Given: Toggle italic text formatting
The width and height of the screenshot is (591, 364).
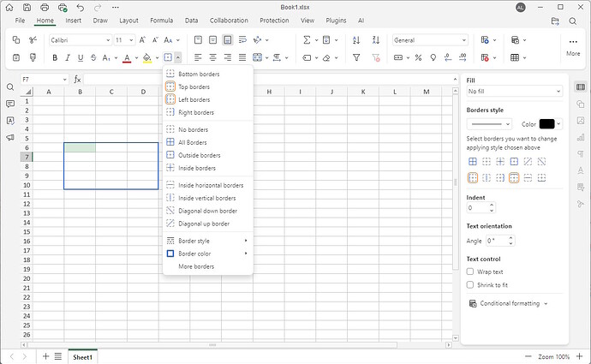Looking at the screenshot, I should tap(68, 57).
